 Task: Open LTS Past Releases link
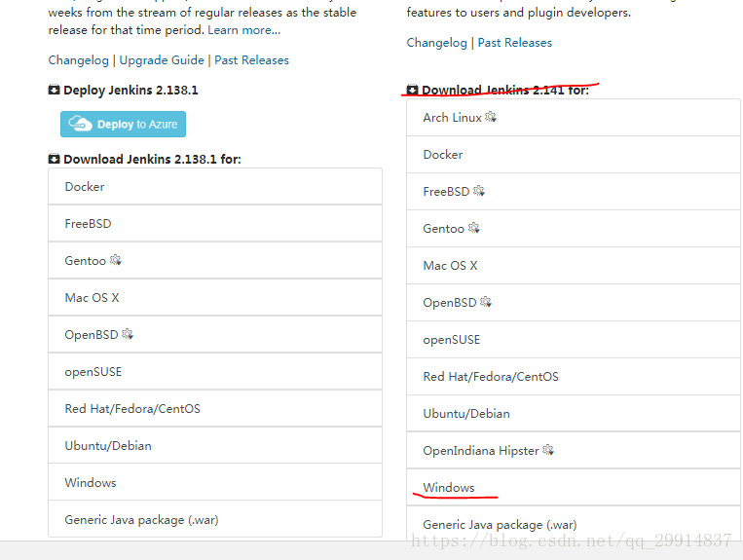click(x=251, y=60)
